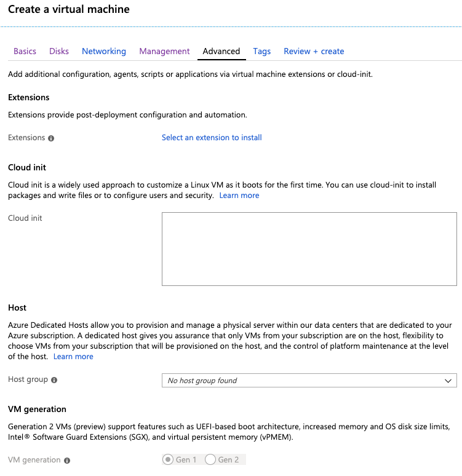Select the Gen 1 radio button
462x476 pixels.
point(168,459)
